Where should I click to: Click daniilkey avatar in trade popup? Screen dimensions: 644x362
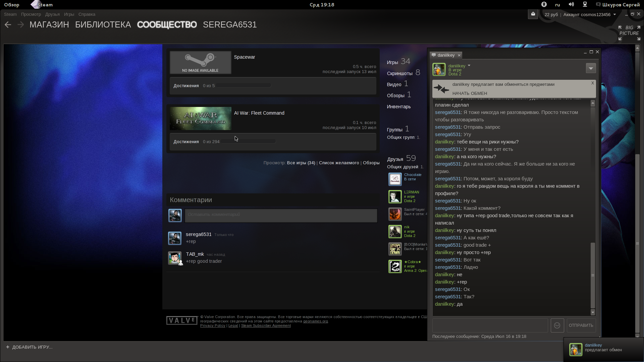[x=576, y=350]
